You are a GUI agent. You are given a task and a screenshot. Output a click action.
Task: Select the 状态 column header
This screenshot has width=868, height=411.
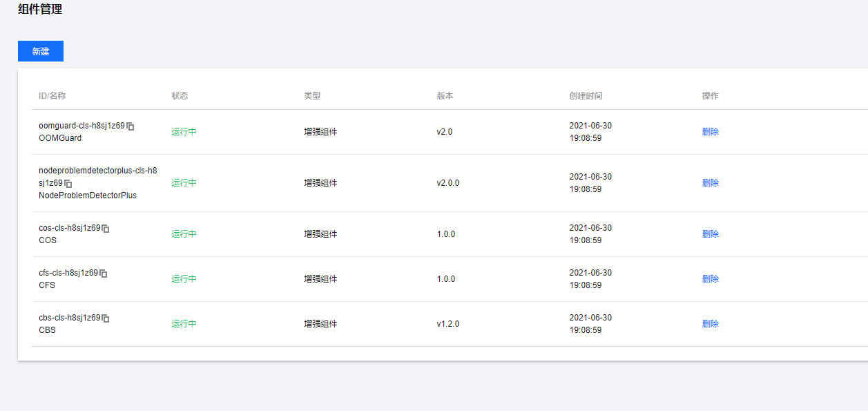(x=180, y=96)
